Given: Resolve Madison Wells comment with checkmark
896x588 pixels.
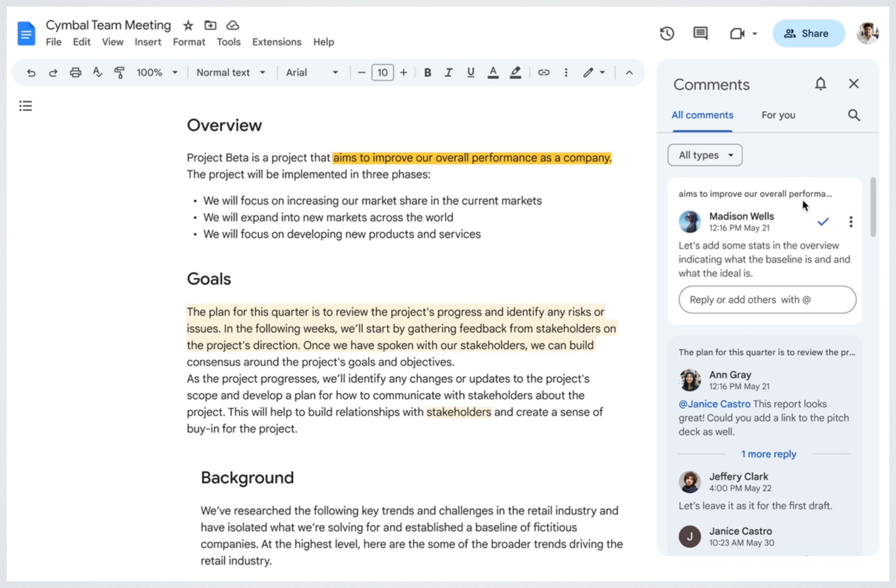Looking at the screenshot, I should coord(823,222).
